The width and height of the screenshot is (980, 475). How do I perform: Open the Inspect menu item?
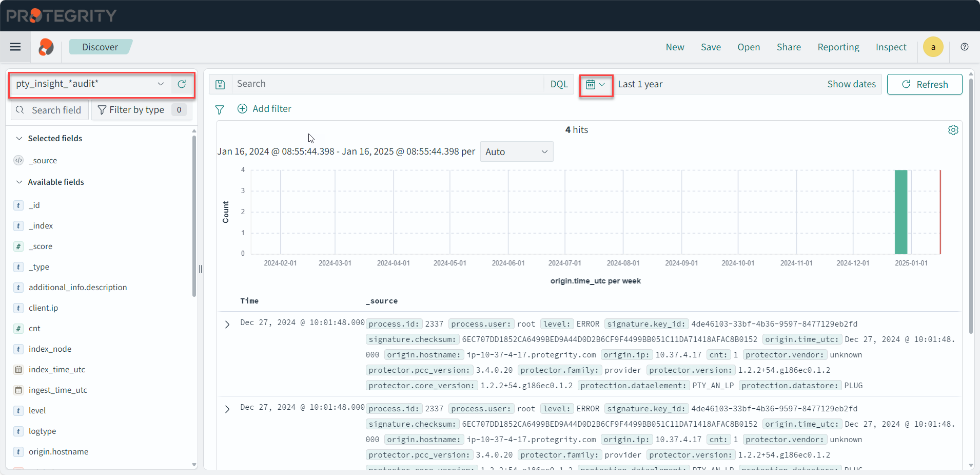coord(891,47)
